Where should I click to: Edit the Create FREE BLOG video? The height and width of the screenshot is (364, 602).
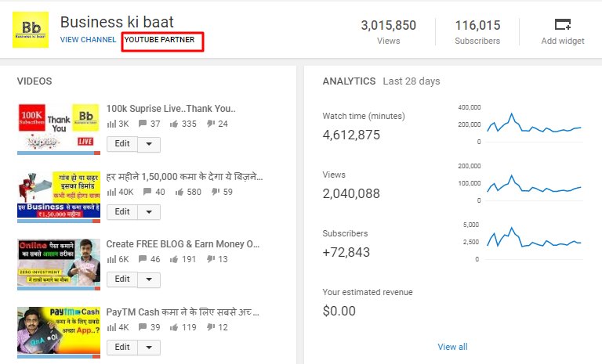click(x=122, y=279)
